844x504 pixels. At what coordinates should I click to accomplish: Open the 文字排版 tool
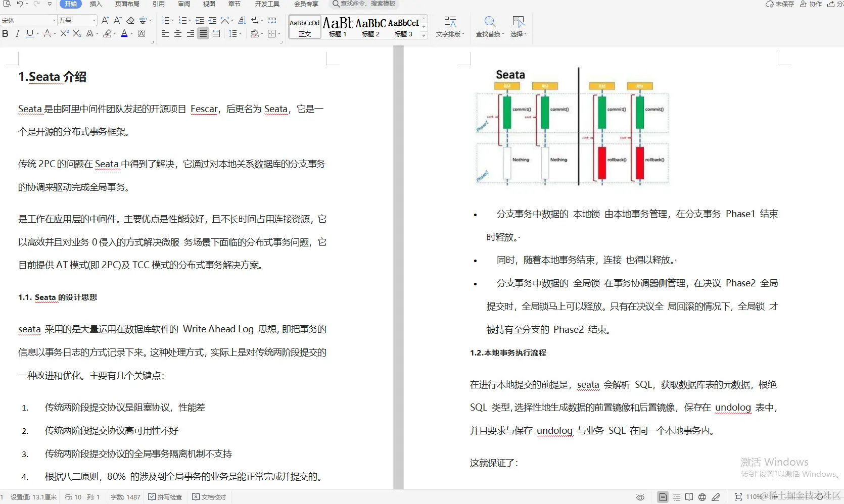click(449, 27)
